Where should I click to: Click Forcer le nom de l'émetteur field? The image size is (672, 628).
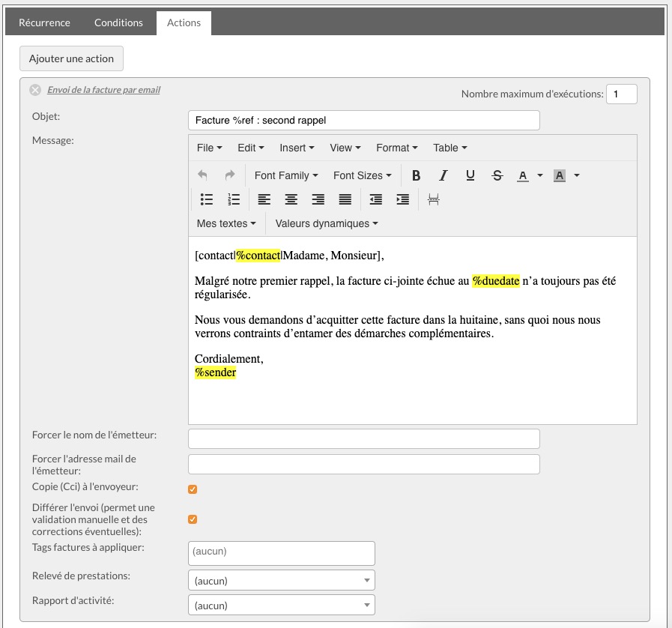pos(363,438)
